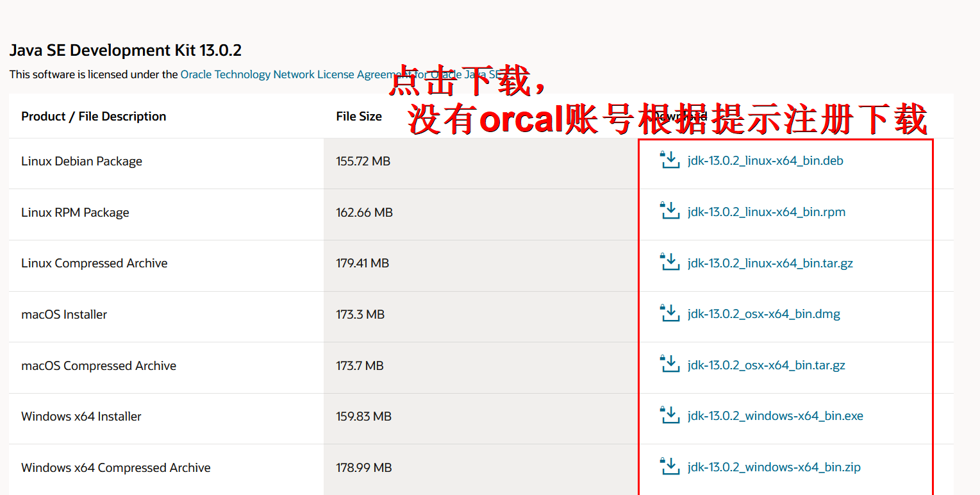Select the Linux RPM Package row label
This screenshot has width=980, height=495.
[75, 213]
